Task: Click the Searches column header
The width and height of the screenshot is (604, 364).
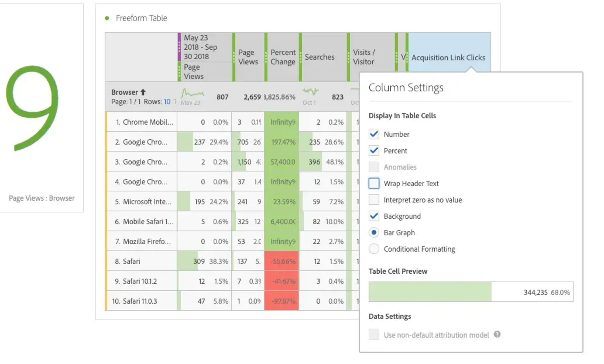Action: tap(319, 57)
